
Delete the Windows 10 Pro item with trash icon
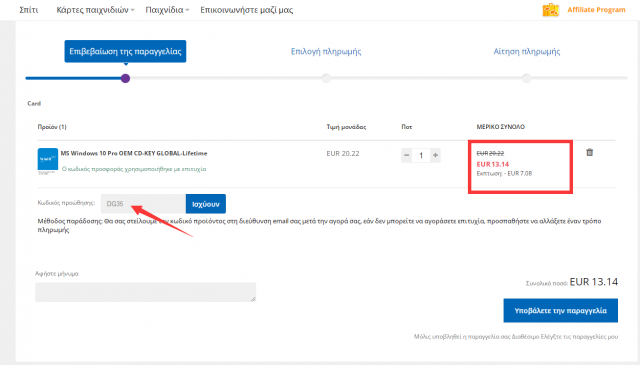point(589,152)
